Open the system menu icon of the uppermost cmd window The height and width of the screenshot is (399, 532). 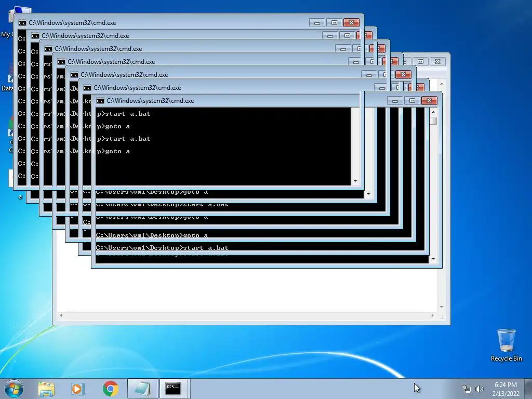(x=22, y=23)
